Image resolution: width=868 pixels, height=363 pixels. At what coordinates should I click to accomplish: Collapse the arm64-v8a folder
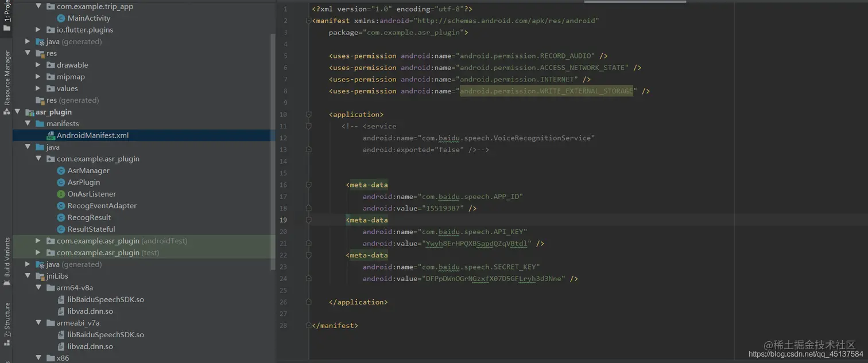coord(38,288)
